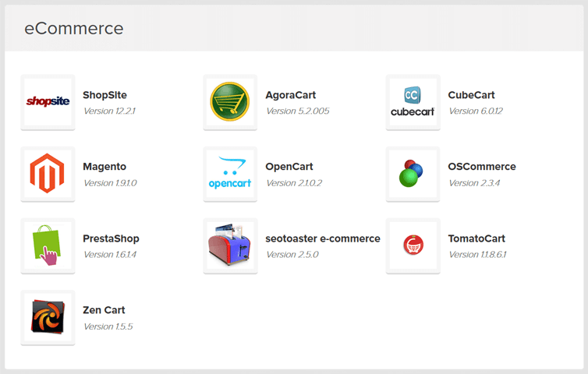Open the TomatoCart red tomato icon

pyautogui.click(x=413, y=246)
